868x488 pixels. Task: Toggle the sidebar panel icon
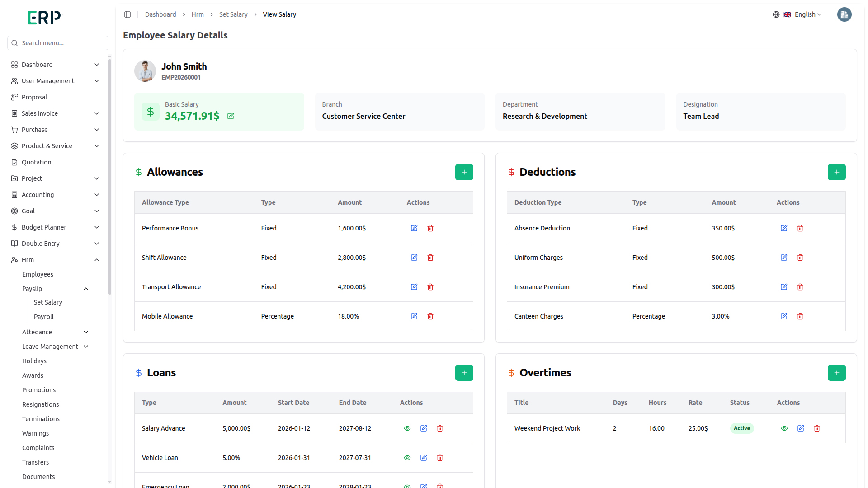coord(127,14)
